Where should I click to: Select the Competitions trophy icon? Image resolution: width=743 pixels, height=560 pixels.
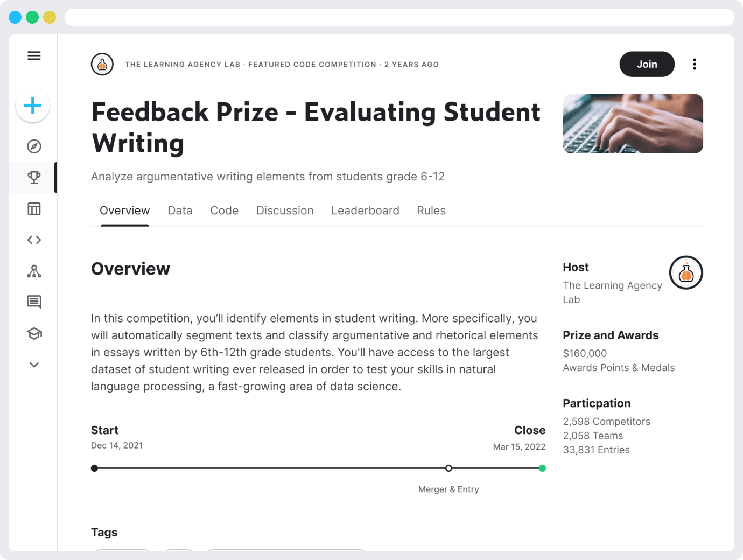point(33,177)
